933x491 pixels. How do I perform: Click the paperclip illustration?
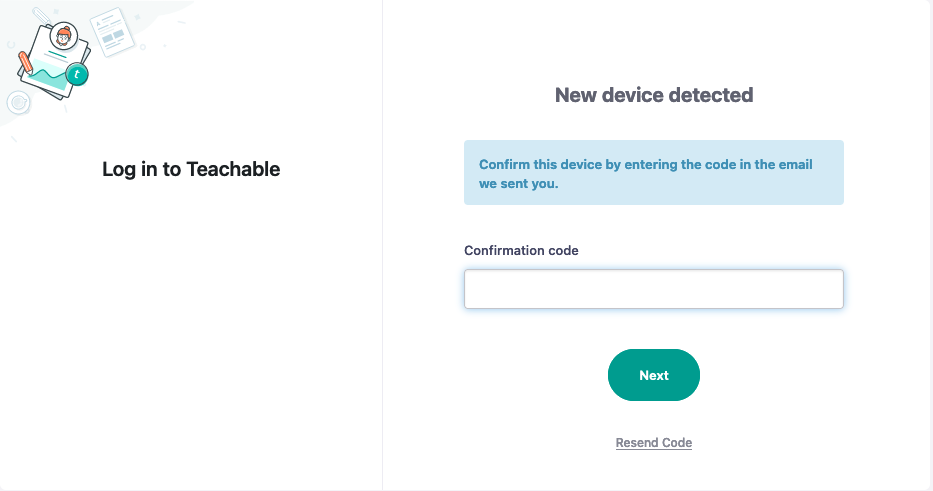42,15
